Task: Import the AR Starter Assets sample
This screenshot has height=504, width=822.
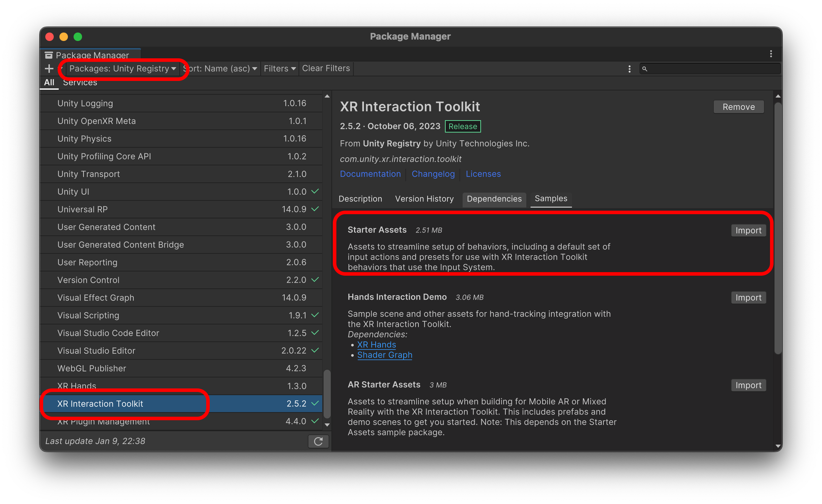Action: [748, 385]
